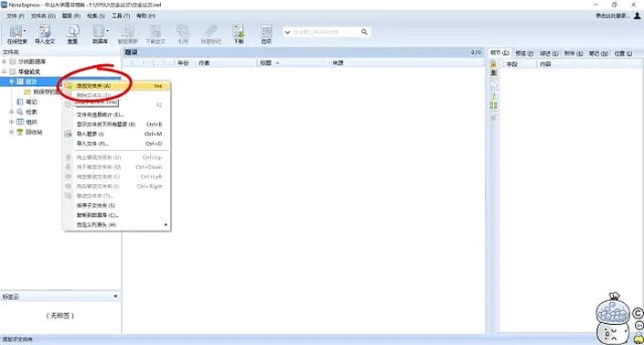Focus the toolbar search input field
Image resolution: width=644 pixels, height=345 pixels.
coord(326,32)
